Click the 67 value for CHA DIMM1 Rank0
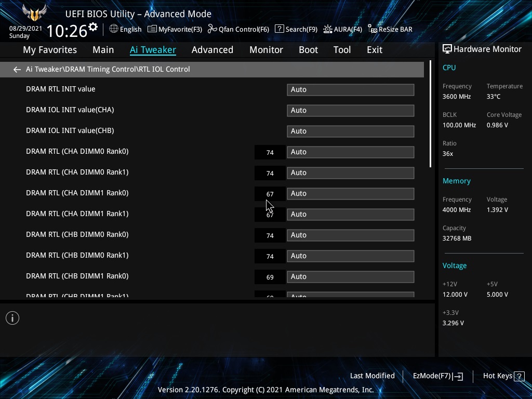Screen dimensions: 532x399 pos(270,194)
